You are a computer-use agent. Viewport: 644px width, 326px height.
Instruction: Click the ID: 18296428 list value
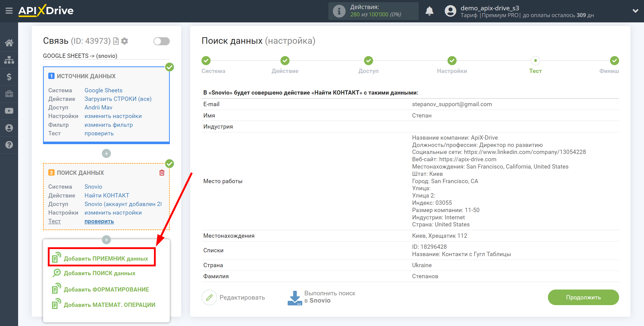tap(429, 247)
